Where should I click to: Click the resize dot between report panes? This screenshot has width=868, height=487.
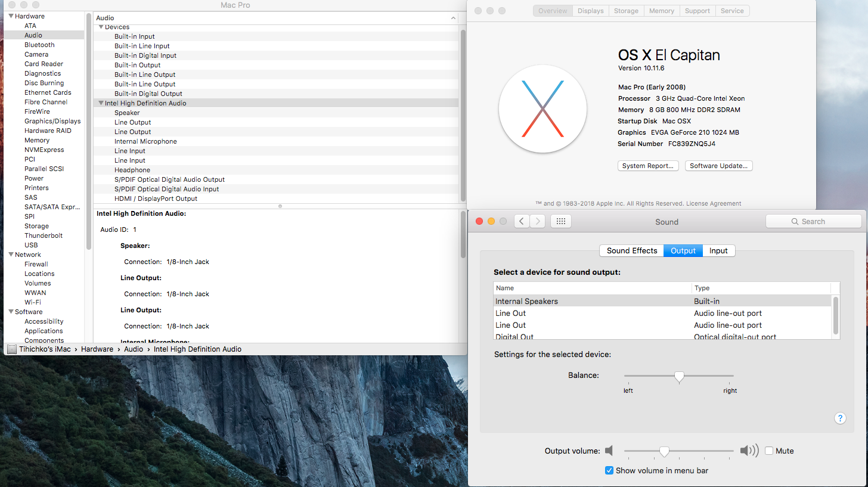point(280,206)
